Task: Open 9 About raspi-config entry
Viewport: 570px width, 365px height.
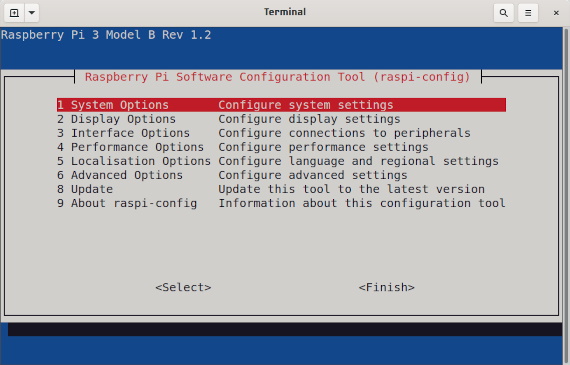Action: (x=281, y=203)
